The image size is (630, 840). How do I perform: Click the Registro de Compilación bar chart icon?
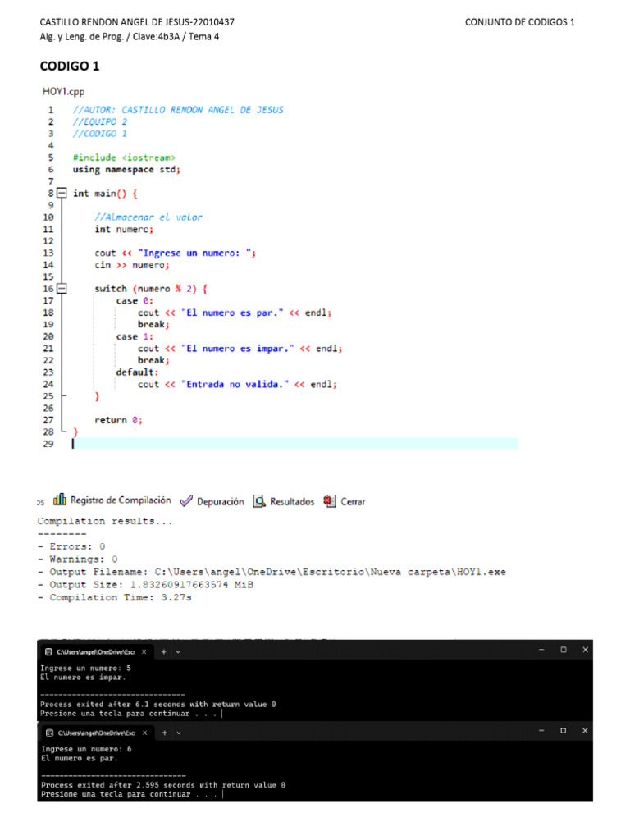point(59,500)
